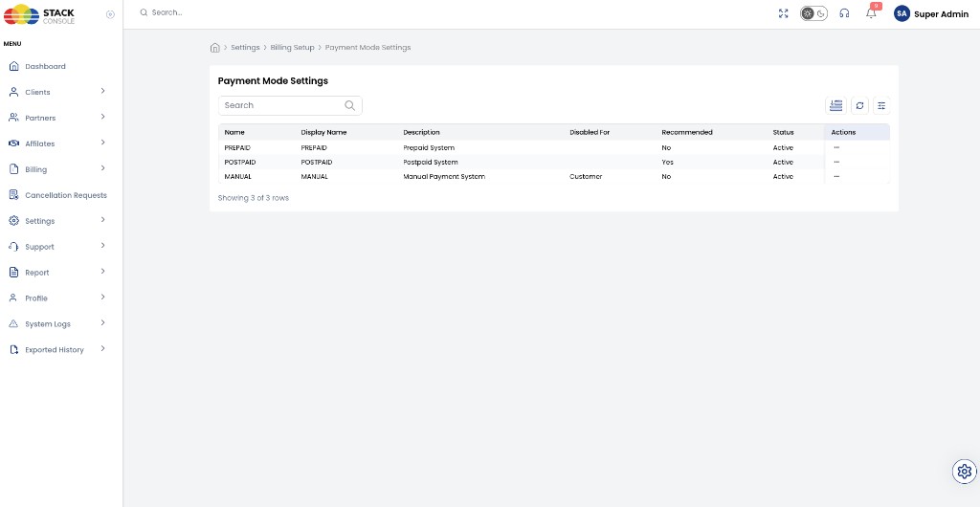Select the System Logs menu label
Viewport: 980px width, 507px height.
pos(48,324)
